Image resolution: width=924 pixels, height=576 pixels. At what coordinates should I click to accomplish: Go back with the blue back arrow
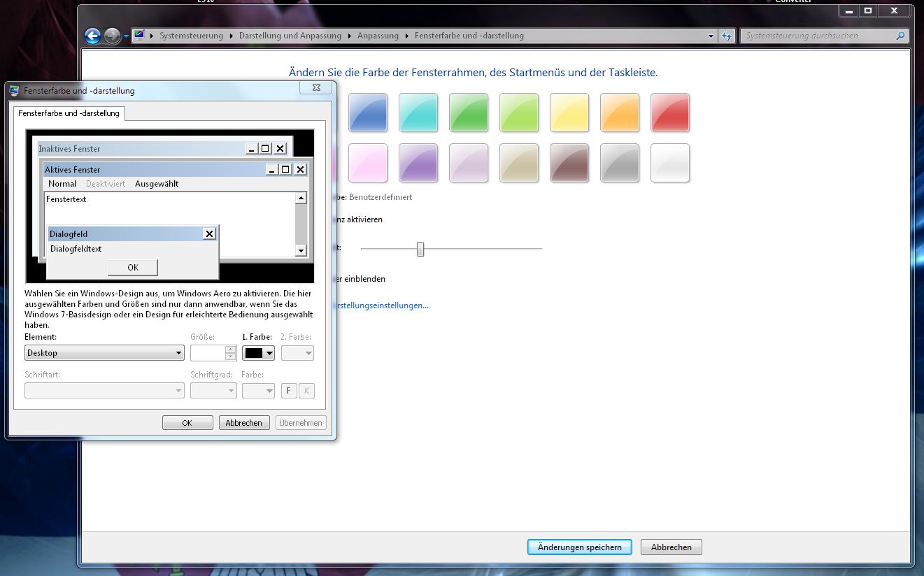(92, 36)
